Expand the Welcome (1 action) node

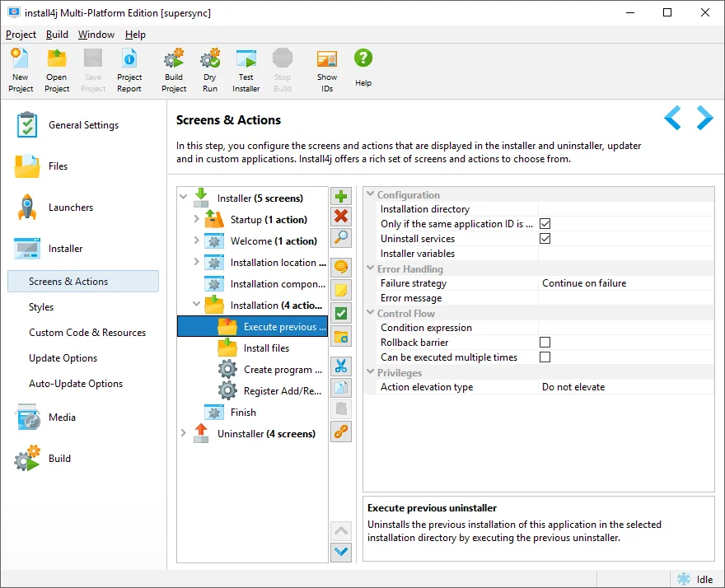[197, 240]
